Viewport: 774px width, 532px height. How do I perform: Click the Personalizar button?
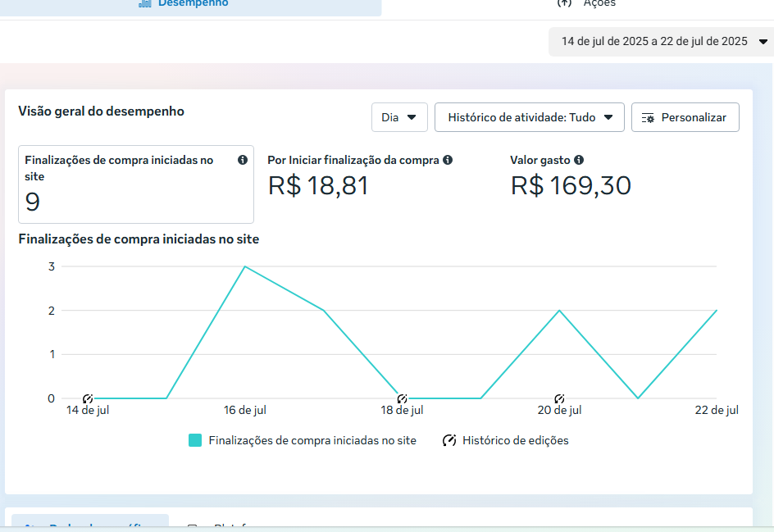click(x=685, y=117)
